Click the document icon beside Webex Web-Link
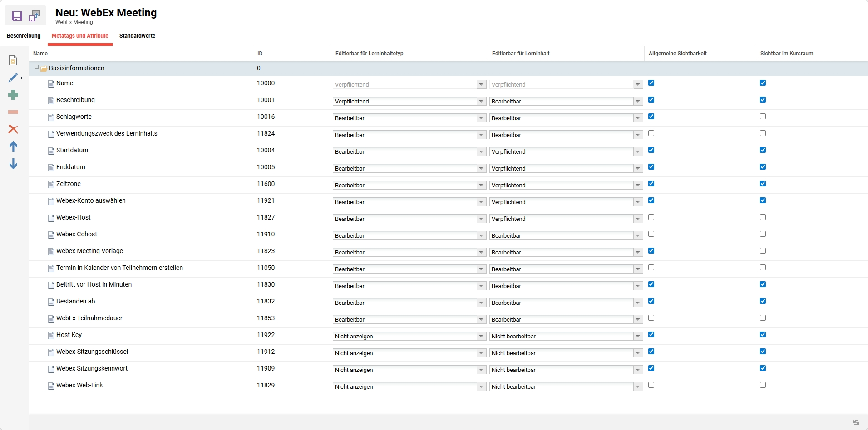 [51, 386]
